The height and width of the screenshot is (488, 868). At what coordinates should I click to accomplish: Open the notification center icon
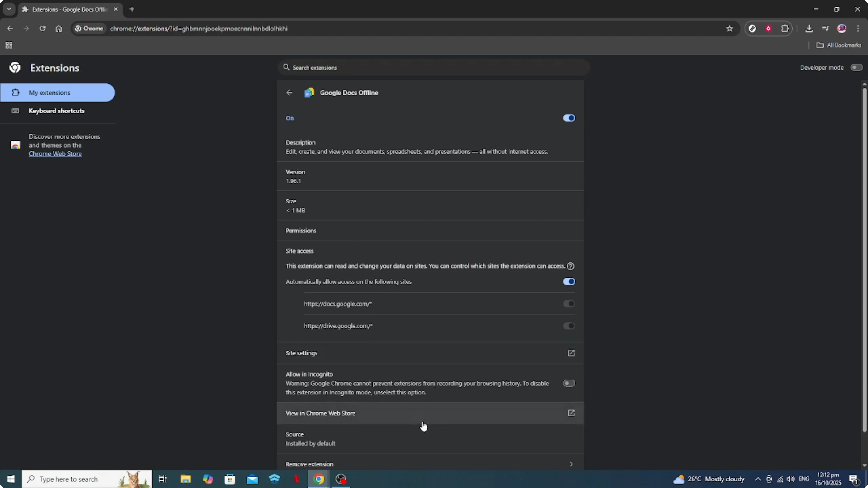tap(853, 479)
